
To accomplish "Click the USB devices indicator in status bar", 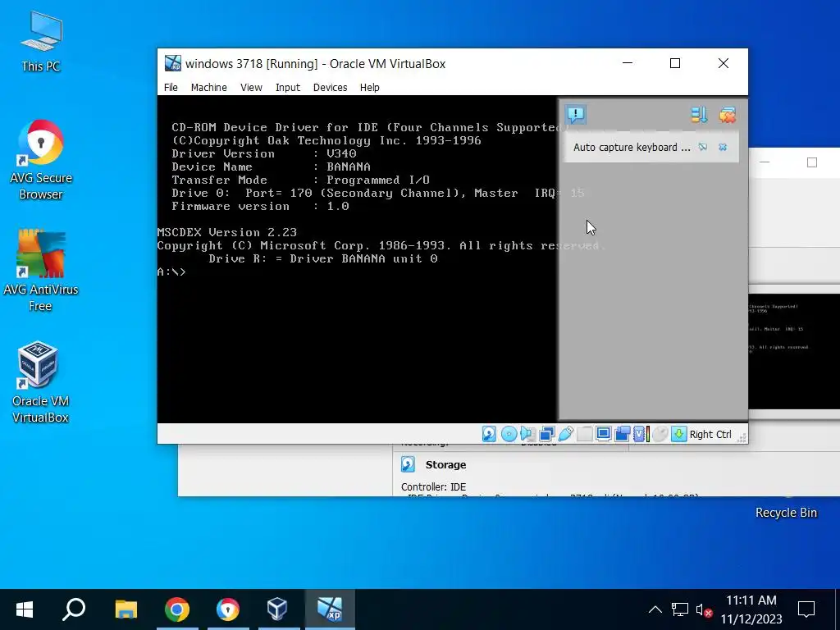I will pos(566,434).
